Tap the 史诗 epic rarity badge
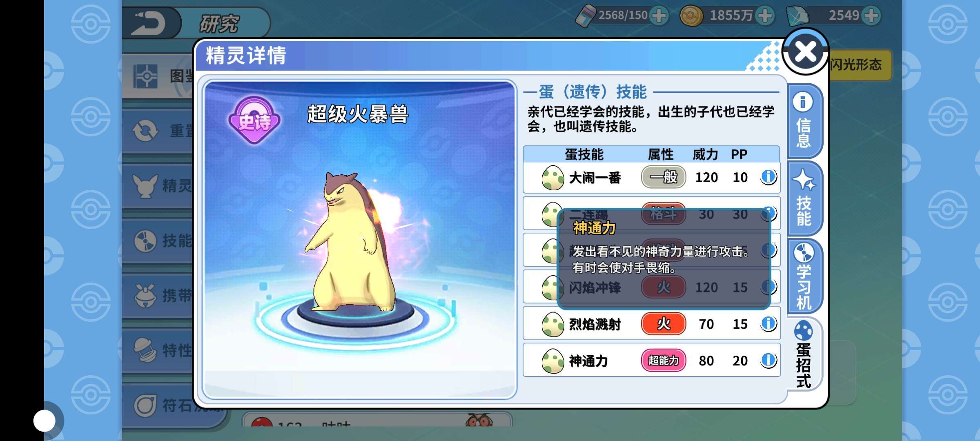The width and height of the screenshot is (980, 441). click(254, 120)
